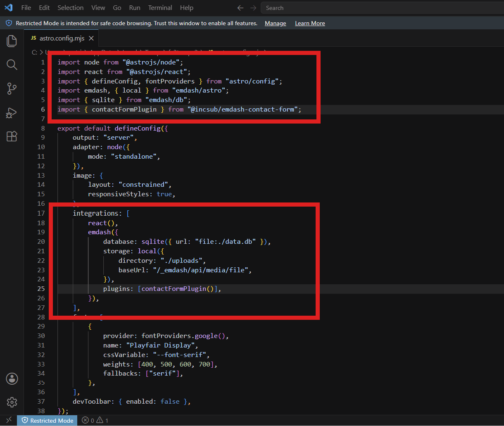Screen dimensions: 504x426
Task: Open the Search view in activity bar
Action: 12,64
